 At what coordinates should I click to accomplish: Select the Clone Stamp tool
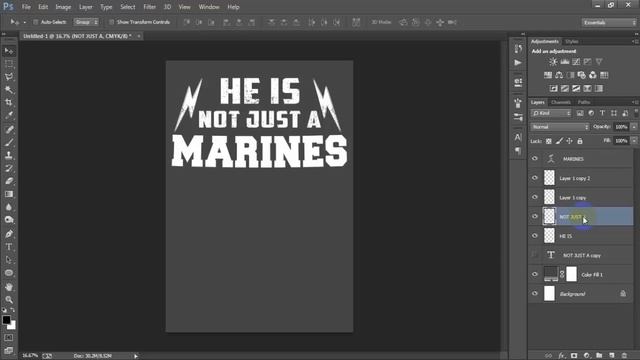point(9,155)
